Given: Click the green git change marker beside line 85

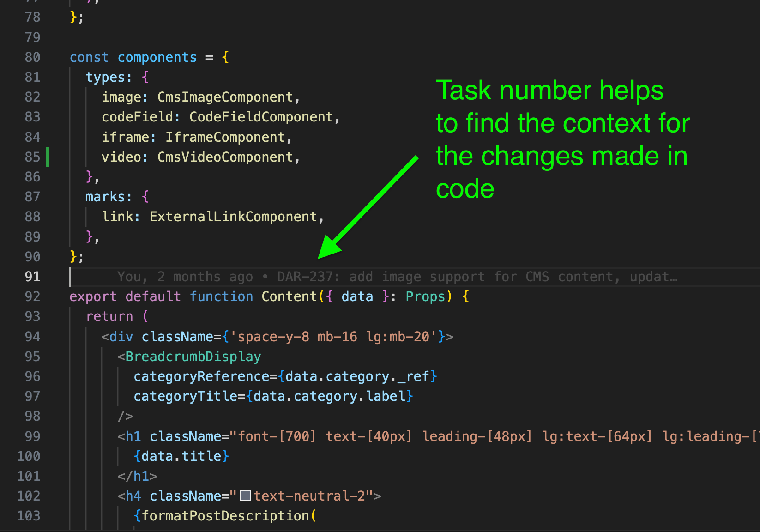Looking at the screenshot, I should click(48, 157).
